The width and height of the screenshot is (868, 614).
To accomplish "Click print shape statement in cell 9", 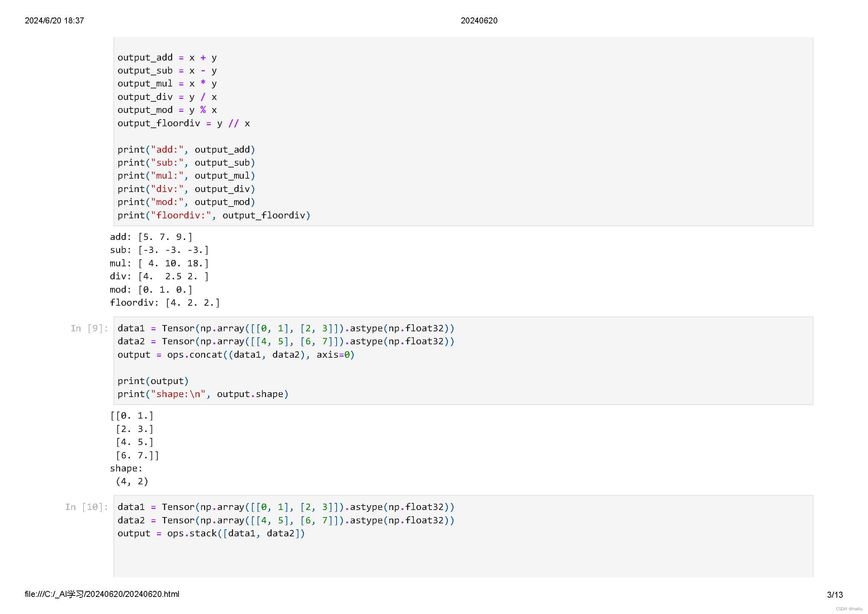I will point(203,394).
